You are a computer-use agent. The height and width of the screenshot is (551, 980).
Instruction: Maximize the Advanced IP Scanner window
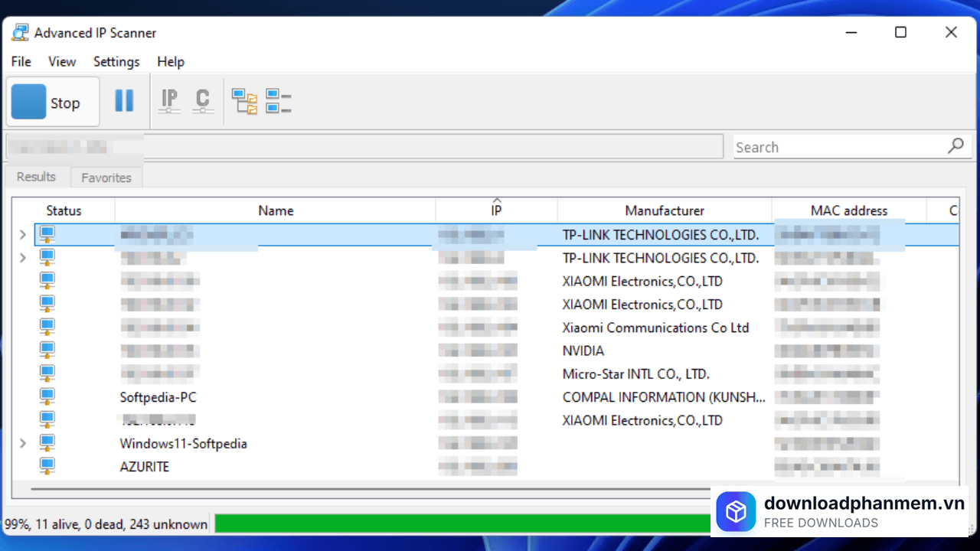pyautogui.click(x=901, y=32)
